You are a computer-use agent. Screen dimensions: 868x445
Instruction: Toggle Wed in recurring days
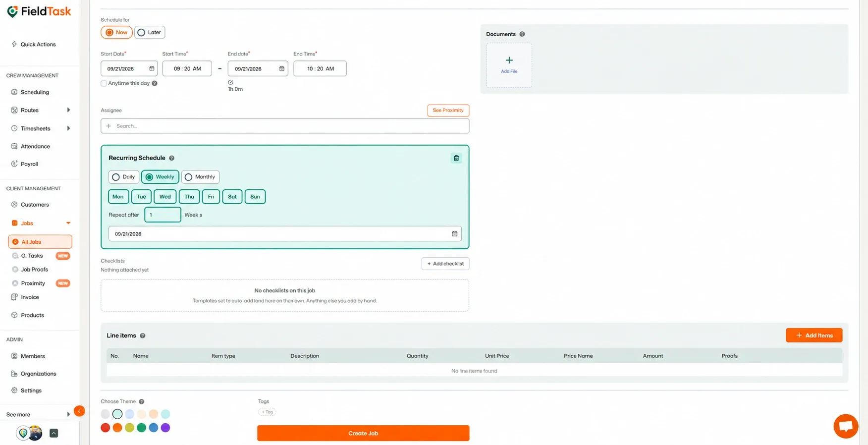coord(165,197)
